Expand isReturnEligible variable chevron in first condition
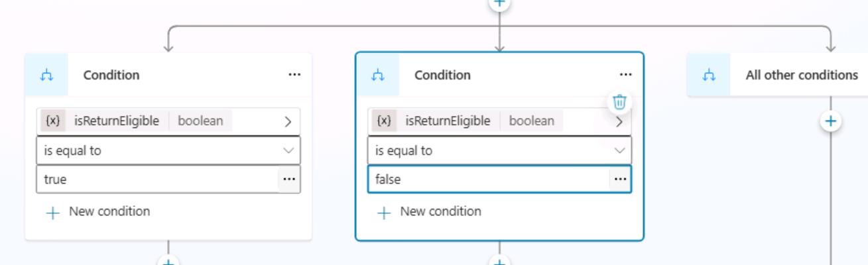 click(288, 121)
